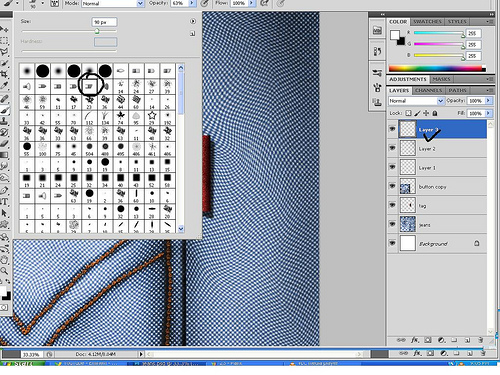
Task: Toggle Lock all padlock in Layers panel
Action: (435, 113)
